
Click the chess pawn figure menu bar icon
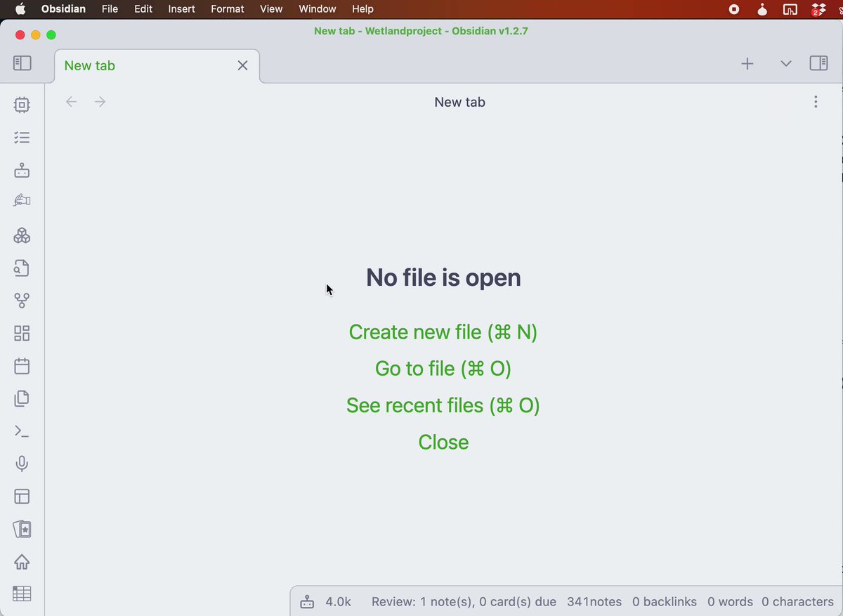coord(762,9)
